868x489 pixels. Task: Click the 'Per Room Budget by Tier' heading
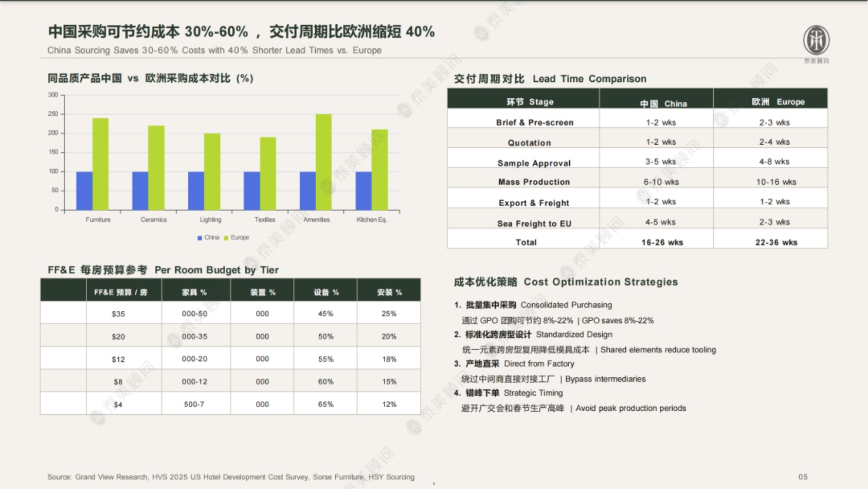[216, 270]
